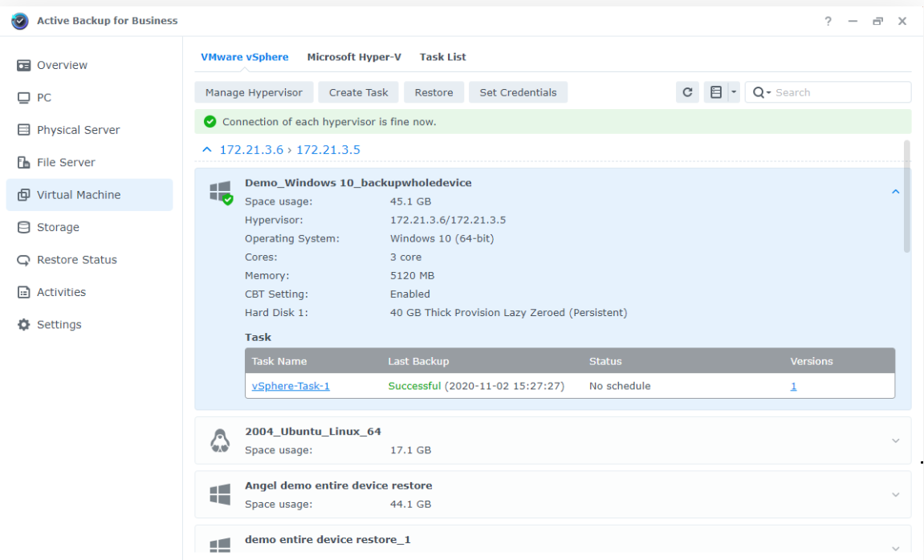Click the '3 core' value
Viewport: 924px width, 560px height.
click(x=405, y=258)
